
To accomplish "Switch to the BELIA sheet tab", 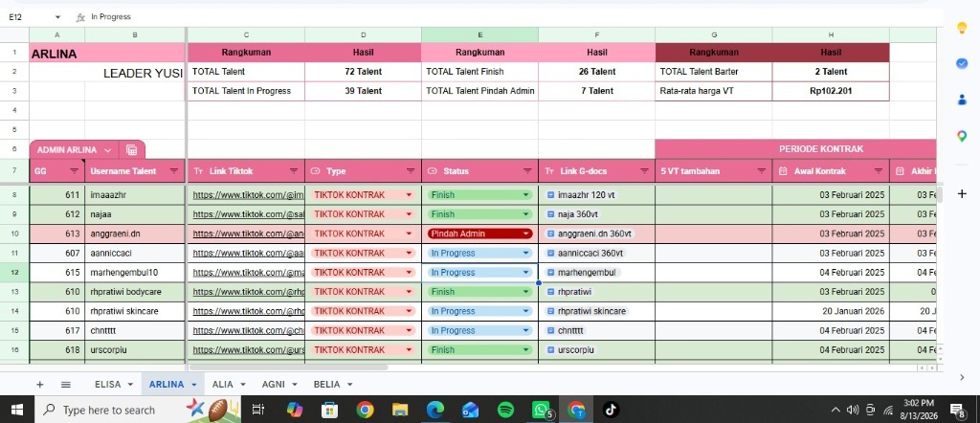I will coord(326,385).
